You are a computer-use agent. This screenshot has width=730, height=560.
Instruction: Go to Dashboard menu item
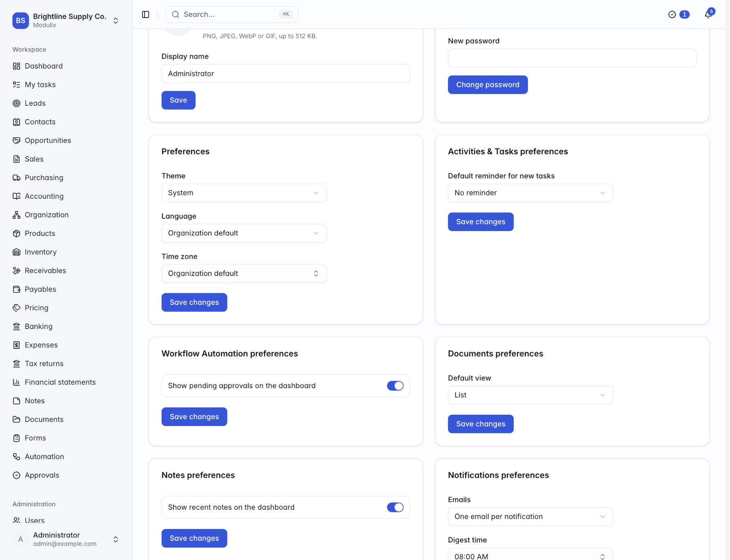tap(44, 66)
